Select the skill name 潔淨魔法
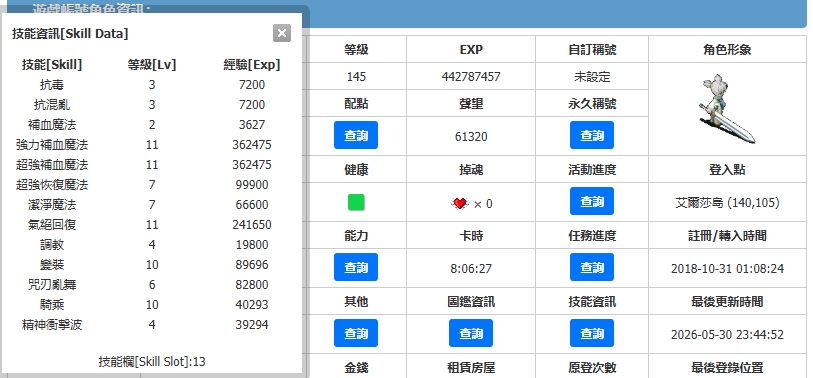The image size is (813, 378). [x=52, y=205]
